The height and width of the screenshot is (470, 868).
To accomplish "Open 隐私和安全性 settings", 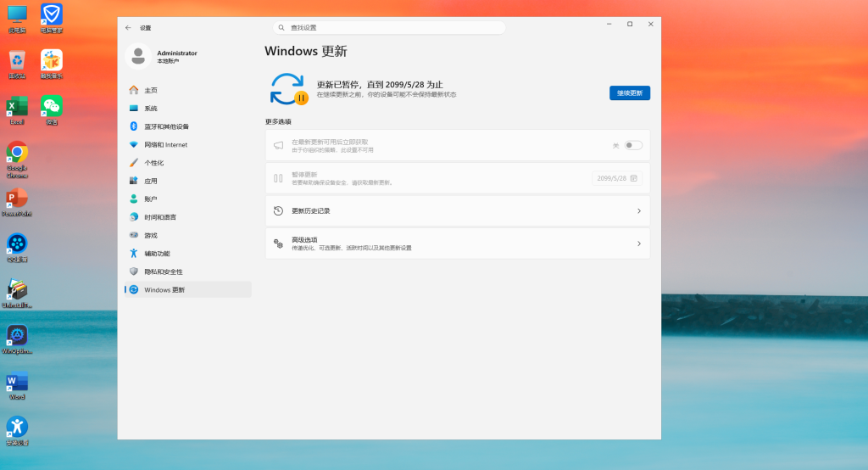I will click(187, 271).
